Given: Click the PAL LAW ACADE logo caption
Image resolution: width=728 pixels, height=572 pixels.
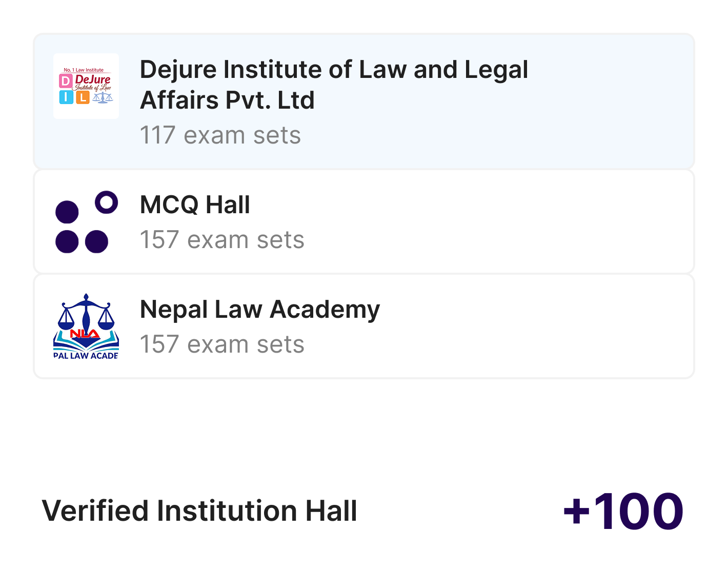Looking at the screenshot, I should pyautogui.click(x=86, y=355).
